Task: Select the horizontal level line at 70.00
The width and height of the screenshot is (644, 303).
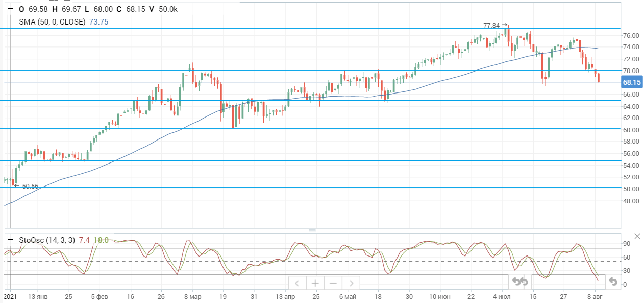Action: tap(310, 71)
